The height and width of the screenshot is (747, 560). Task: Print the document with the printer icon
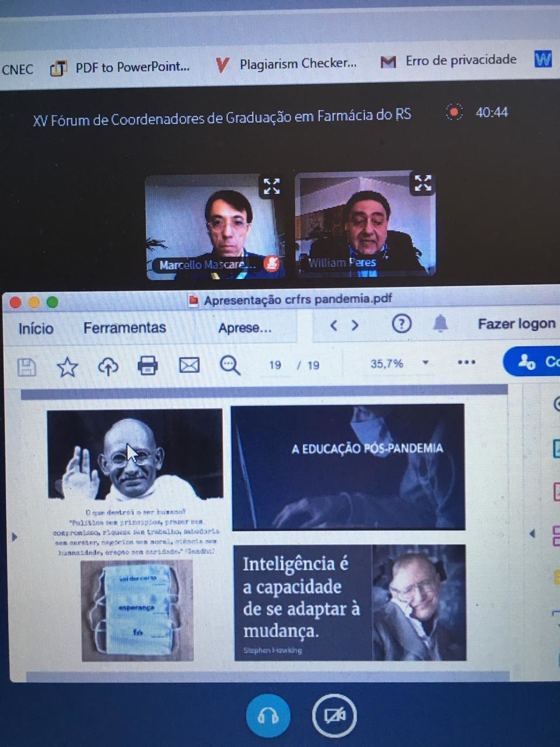click(x=148, y=366)
